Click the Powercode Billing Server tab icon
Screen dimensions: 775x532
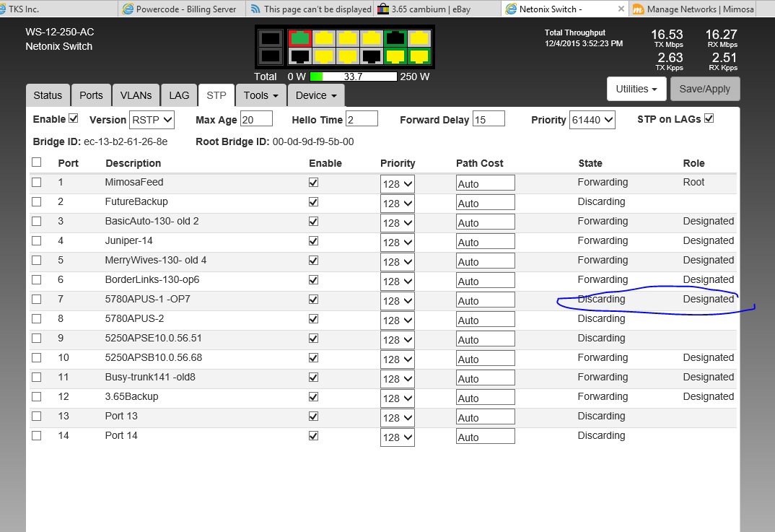pos(128,9)
